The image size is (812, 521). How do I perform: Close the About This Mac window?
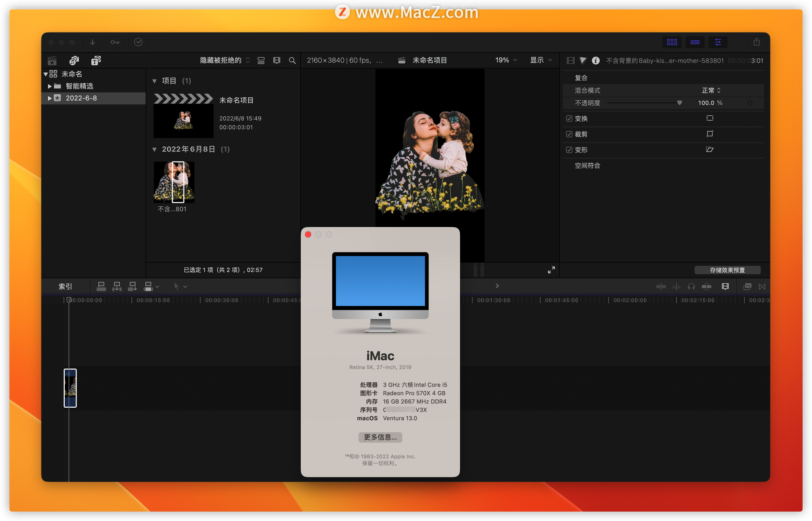tap(308, 234)
